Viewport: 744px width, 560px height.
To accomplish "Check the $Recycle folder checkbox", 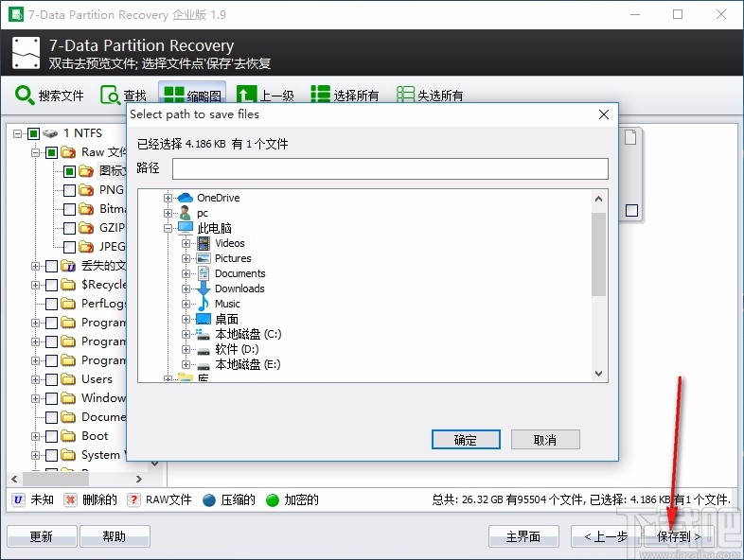I will tap(51, 285).
